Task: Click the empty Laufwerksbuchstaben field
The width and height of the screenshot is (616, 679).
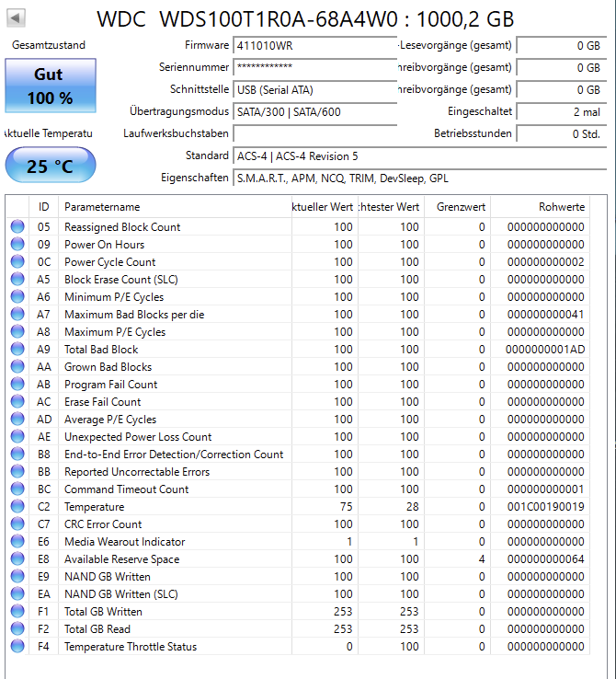Action: click(x=315, y=133)
